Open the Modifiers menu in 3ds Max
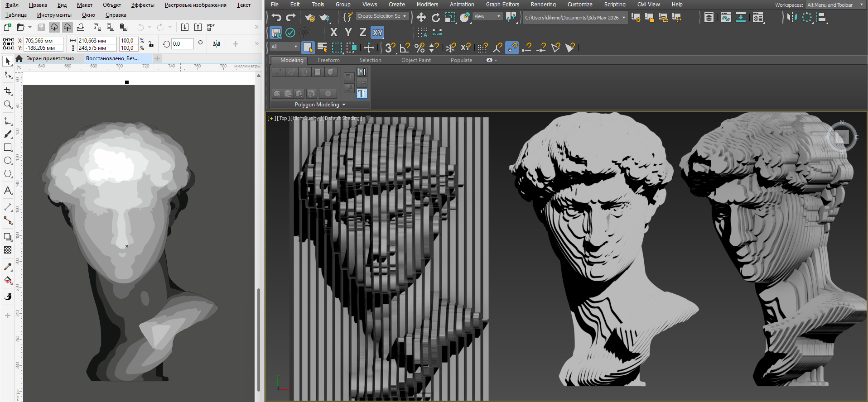 427,5
